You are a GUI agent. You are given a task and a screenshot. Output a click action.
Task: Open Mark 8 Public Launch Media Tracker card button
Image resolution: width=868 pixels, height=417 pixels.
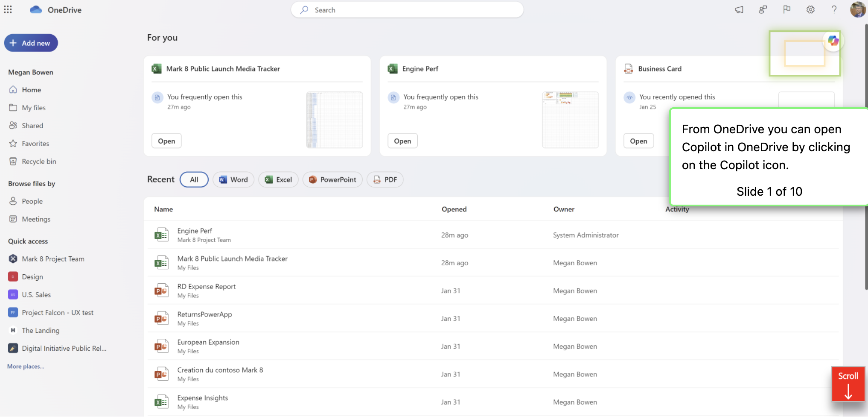[166, 141]
